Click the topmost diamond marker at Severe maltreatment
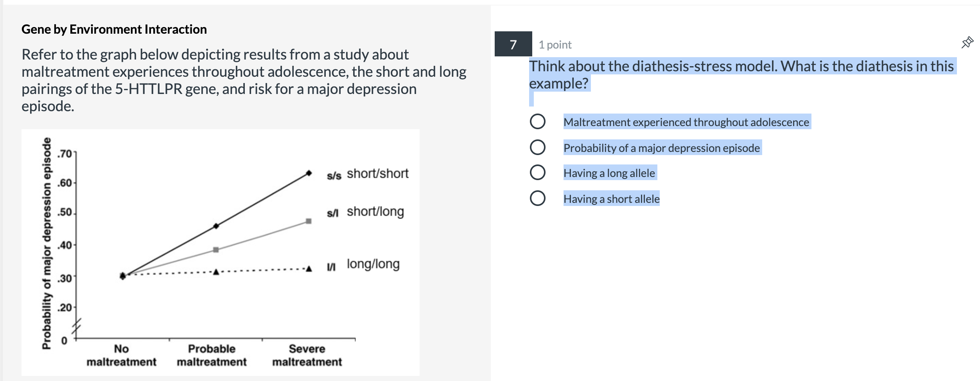This screenshot has height=381, width=980. (x=309, y=172)
